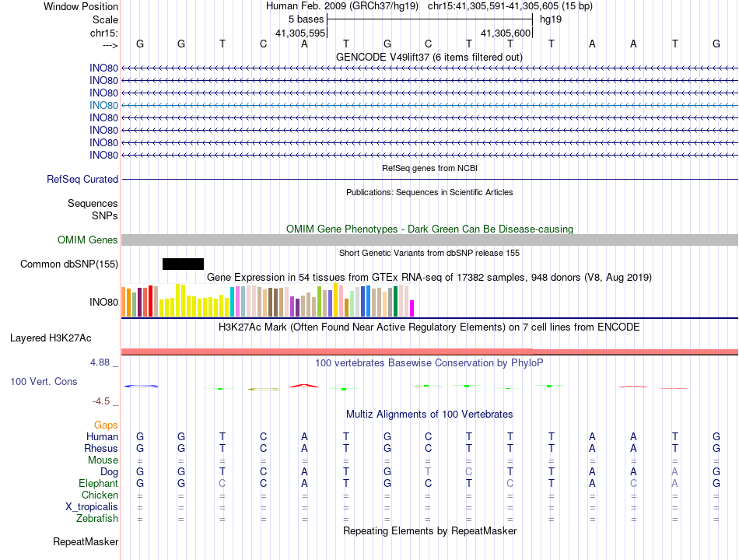Viewport: 739px width, 560px height.
Task: Click the blue PhyloP conservation mark
Action: pos(141,386)
